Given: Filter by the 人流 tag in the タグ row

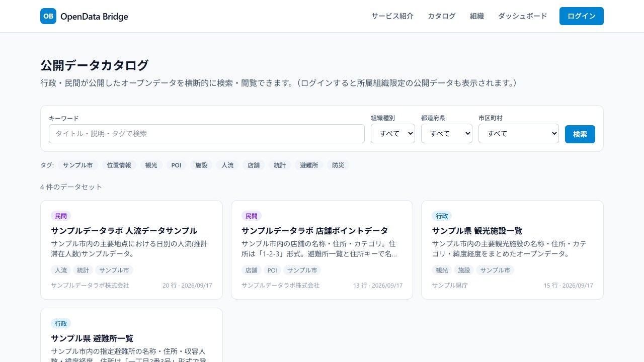Looking at the screenshot, I should click(x=227, y=165).
